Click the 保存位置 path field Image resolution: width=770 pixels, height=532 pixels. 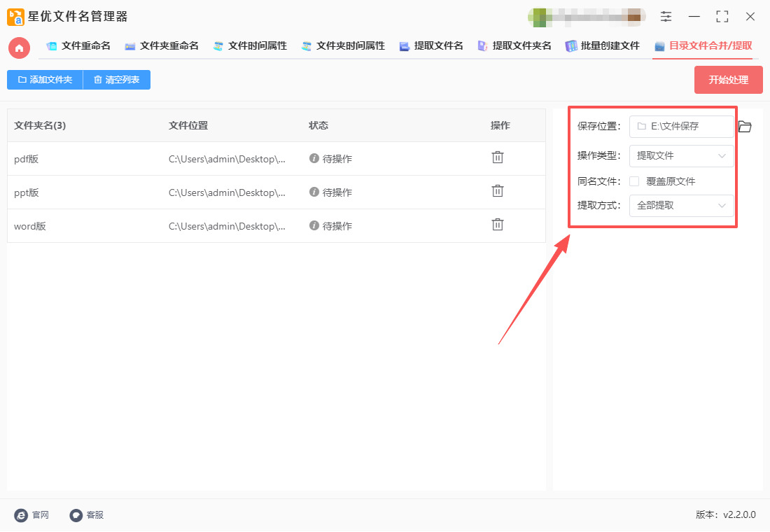(681, 126)
